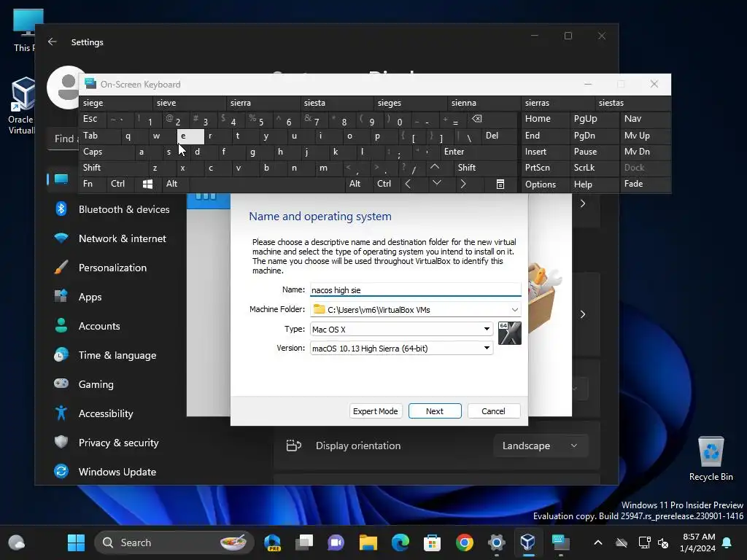747x560 pixels.
Task: Click the context menu key on the On-Screen Keyboard
Action: 500,184
